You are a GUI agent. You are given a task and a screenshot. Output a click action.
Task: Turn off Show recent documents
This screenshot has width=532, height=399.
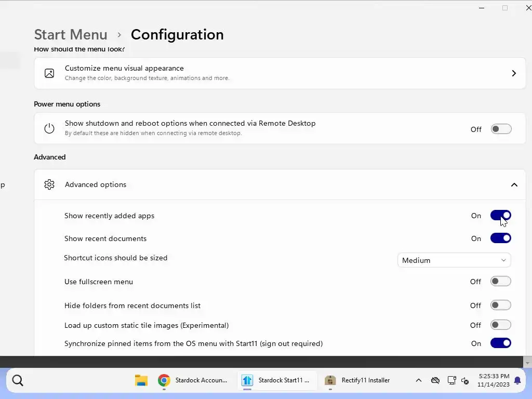[501, 238]
